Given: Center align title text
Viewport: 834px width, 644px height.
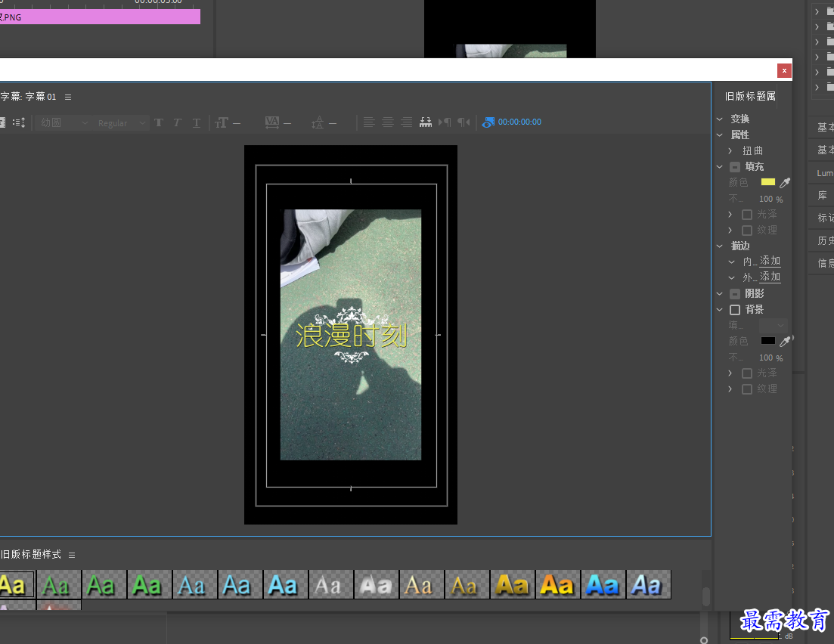Looking at the screenshot, I should click(x=388, y=122).
